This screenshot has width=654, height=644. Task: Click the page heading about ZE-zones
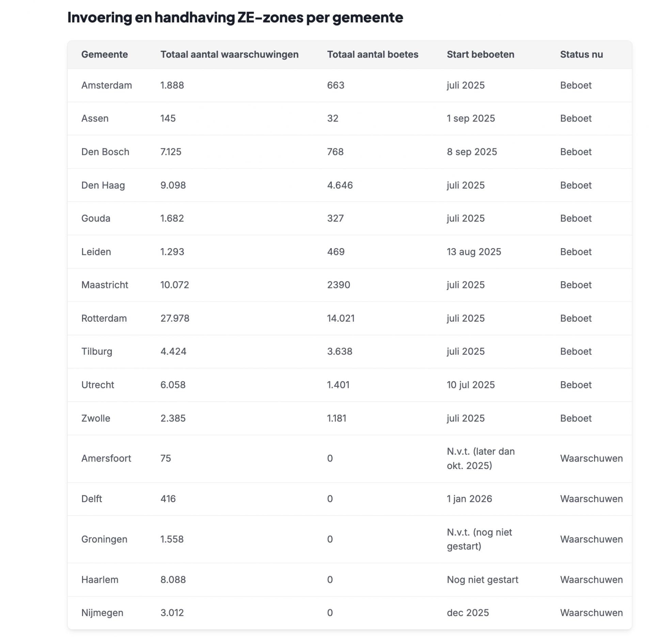[x=235, y=17]
